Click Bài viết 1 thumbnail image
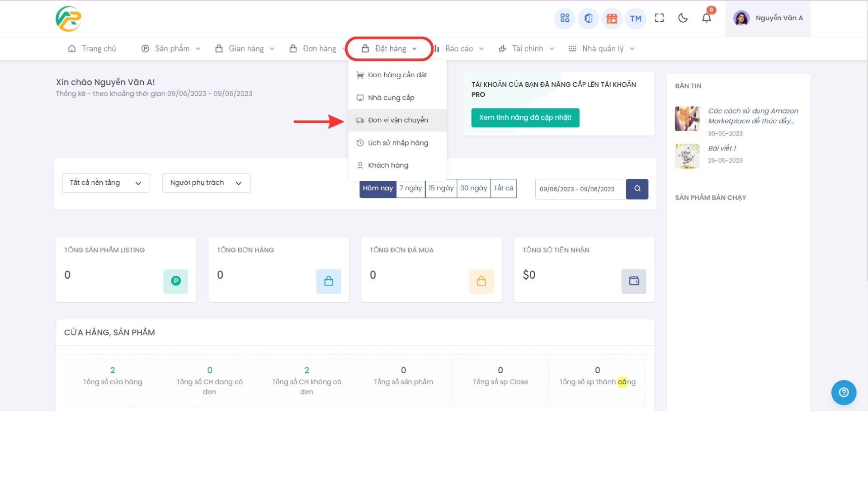Screen dimensions: 868x488 tap(687, 156)
